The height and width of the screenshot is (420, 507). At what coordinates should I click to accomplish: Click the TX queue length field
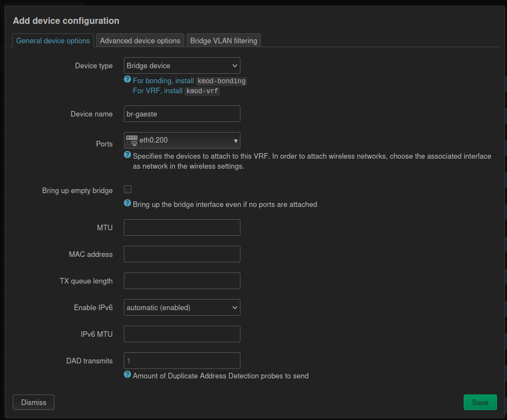coord(182,281)
